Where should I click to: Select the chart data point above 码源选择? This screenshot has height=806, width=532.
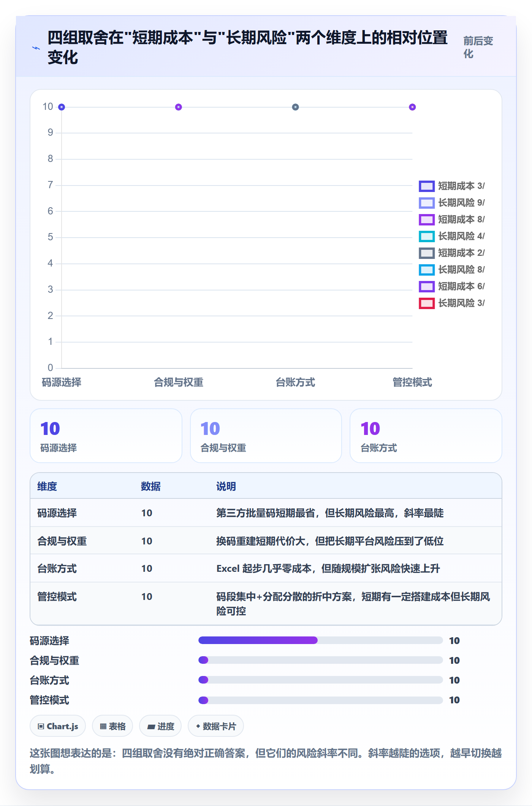[62, 107]
